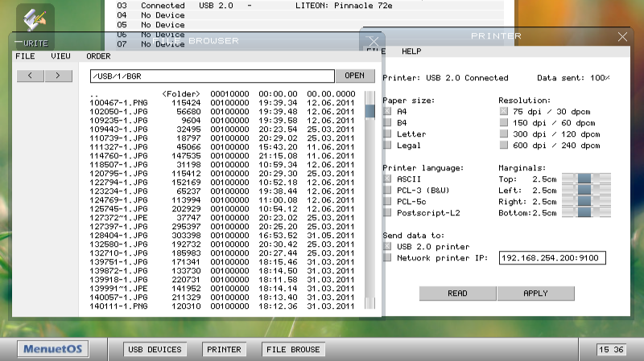Select Postscript-L2 printer language
This screenshot has height=361, width=644.
388,213
